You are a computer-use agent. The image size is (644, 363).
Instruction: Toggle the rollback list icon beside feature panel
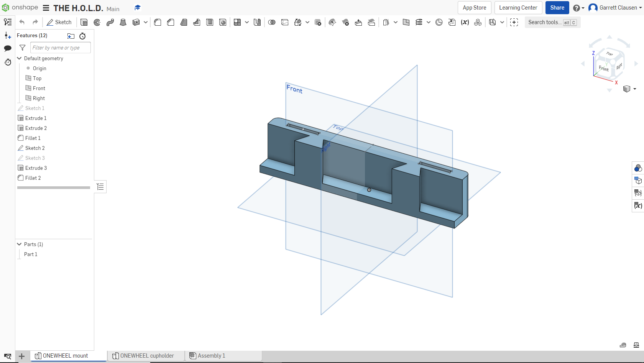point(100,187)
